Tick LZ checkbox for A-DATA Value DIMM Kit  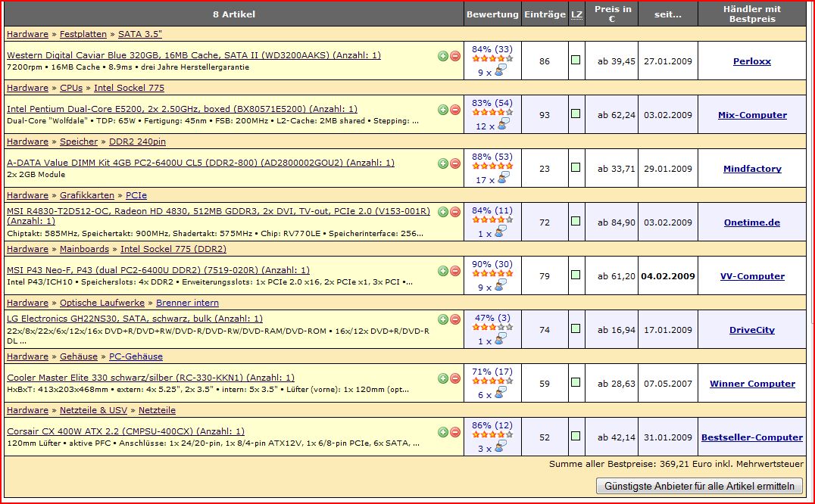(576, 167)
